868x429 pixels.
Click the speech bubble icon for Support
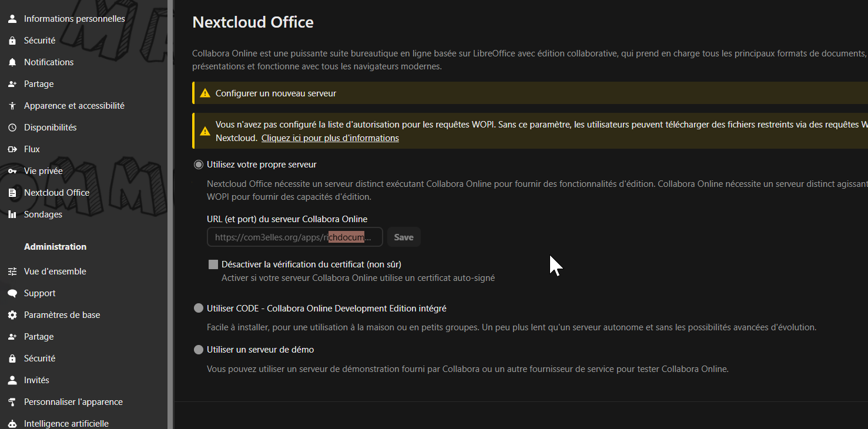tap(12, 293)
